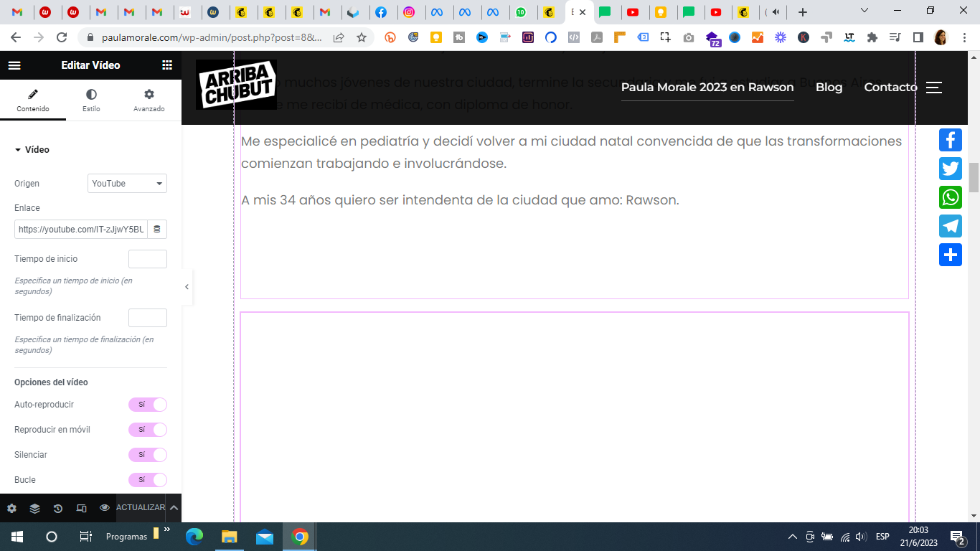Click the Me especialicé en pediatría paragraph
Image resolution: width=980 pixels, height=551 pixels.
571,152
